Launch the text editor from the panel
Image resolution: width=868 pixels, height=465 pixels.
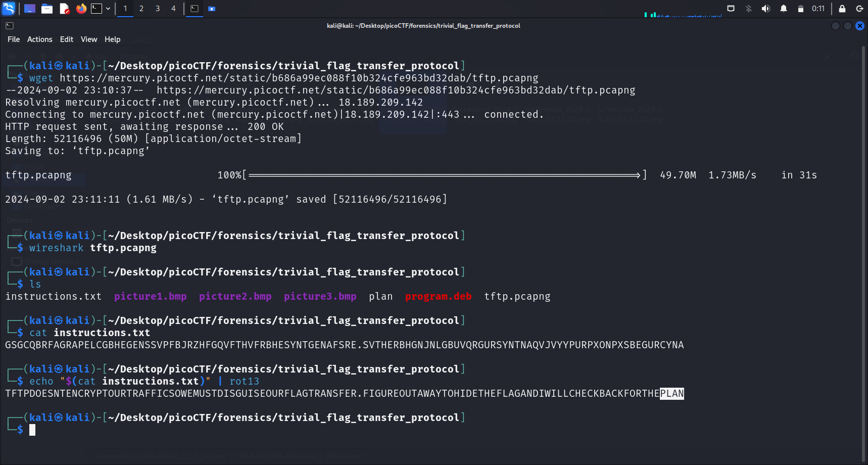(64, 9)
